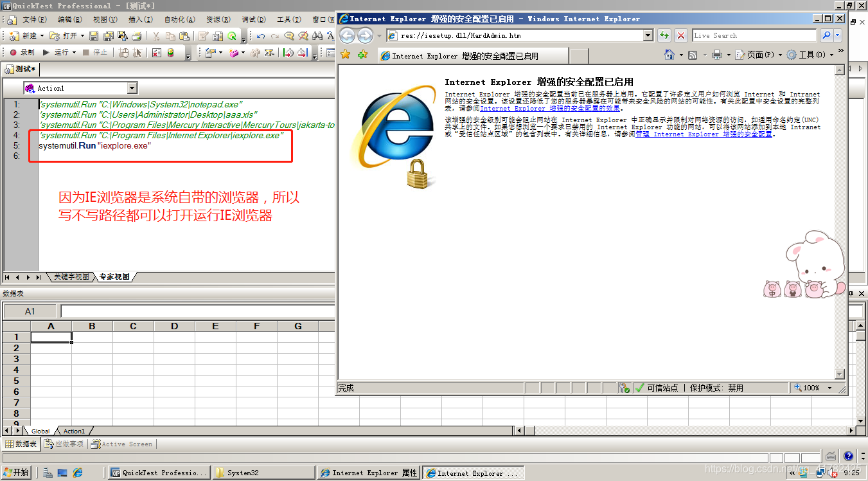Click the IE Home icon
868x481 pixels.
coord(669,55)
